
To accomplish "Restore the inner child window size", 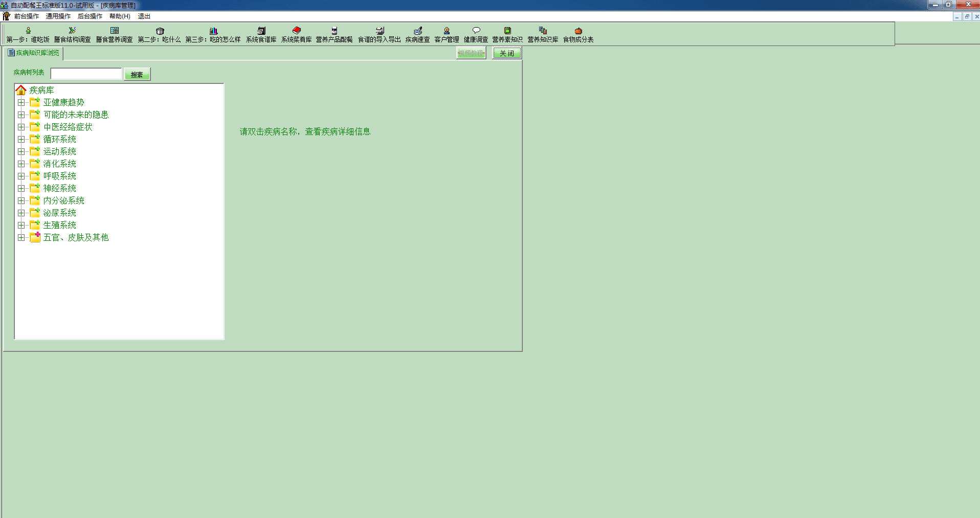I will [x=967, y=16].
